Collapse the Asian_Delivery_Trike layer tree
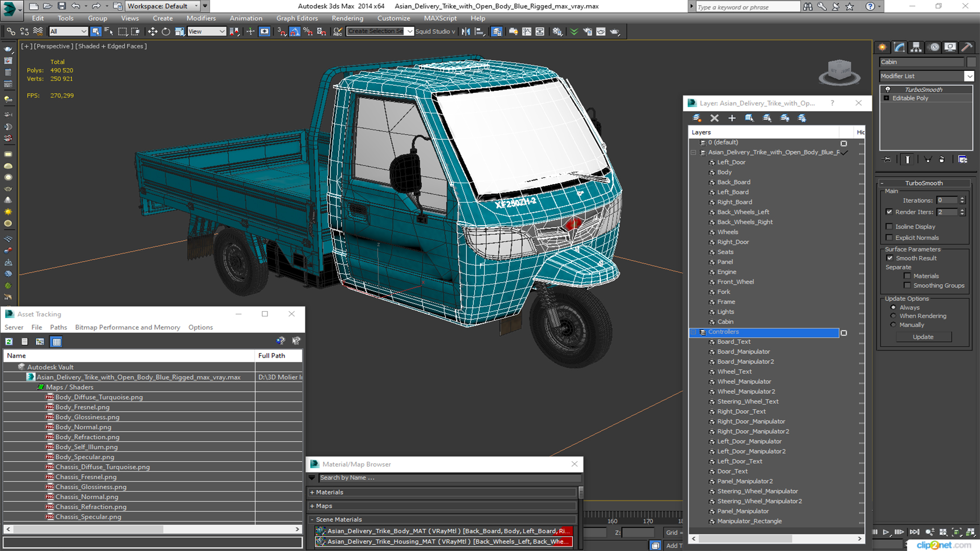980x551 pixels. [693, 153]
